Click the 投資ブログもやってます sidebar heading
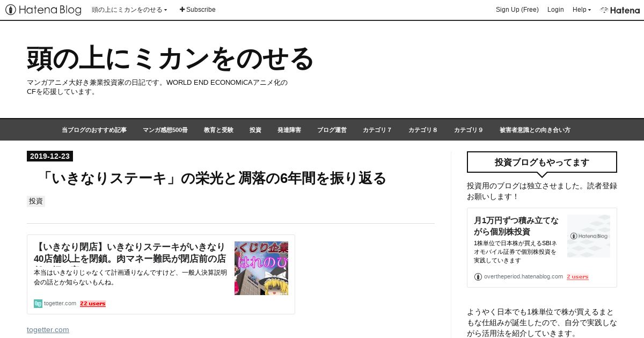Screen dimensions: 644x338 point(542,162)
